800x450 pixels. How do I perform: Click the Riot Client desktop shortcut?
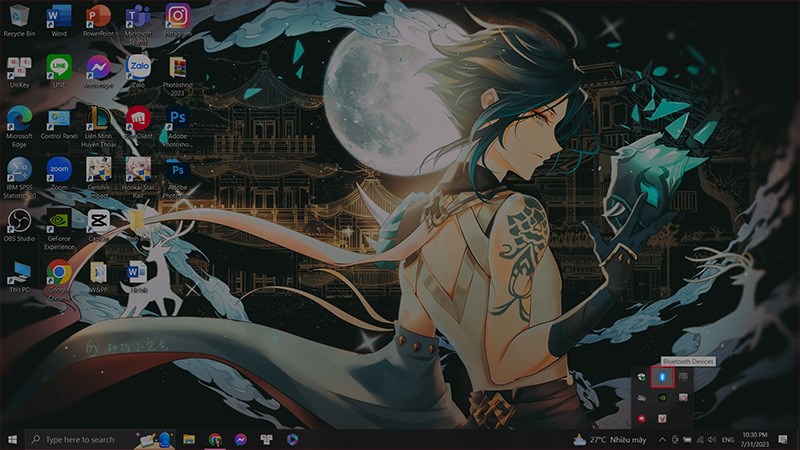pyautogui.click(x=138, y=123)
